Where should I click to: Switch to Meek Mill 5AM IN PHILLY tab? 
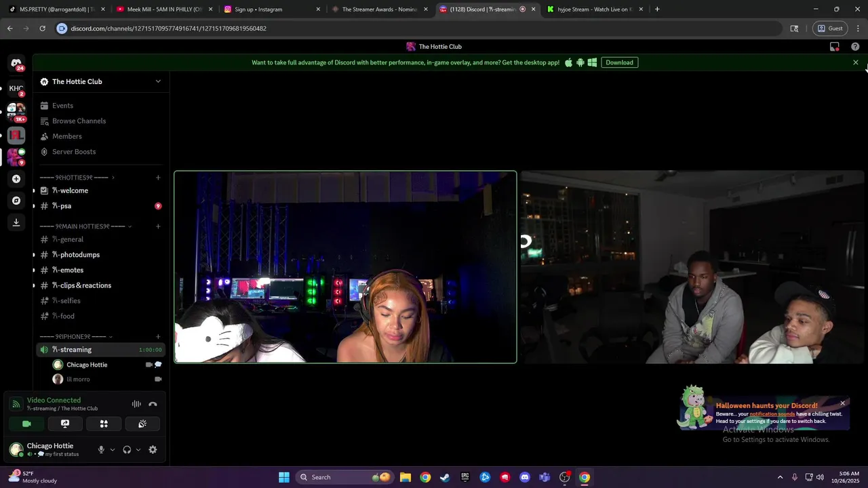coord(163,9)
